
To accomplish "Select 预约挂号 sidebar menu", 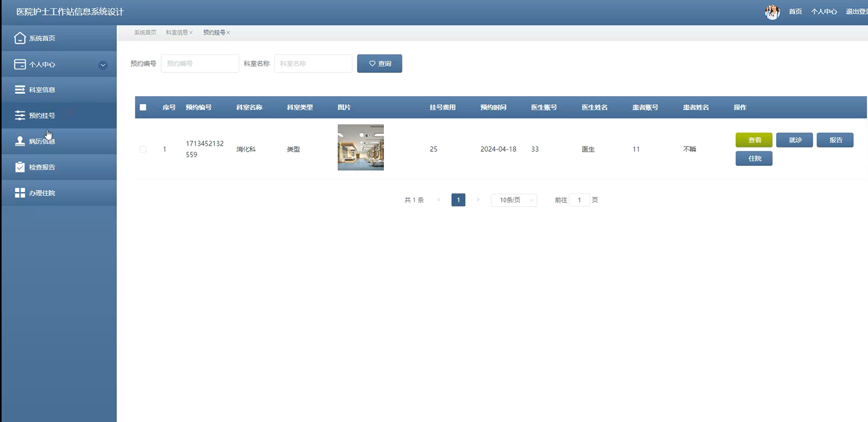I will [x=59, y=116].
